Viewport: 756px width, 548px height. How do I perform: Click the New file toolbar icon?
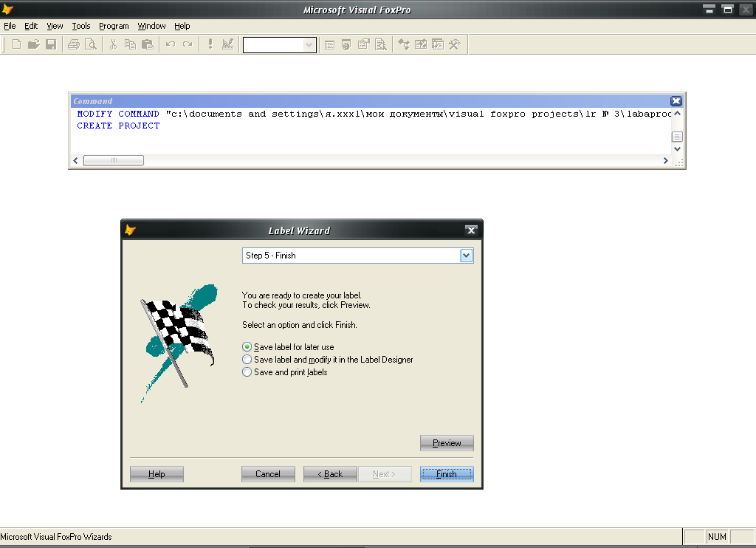16,45
